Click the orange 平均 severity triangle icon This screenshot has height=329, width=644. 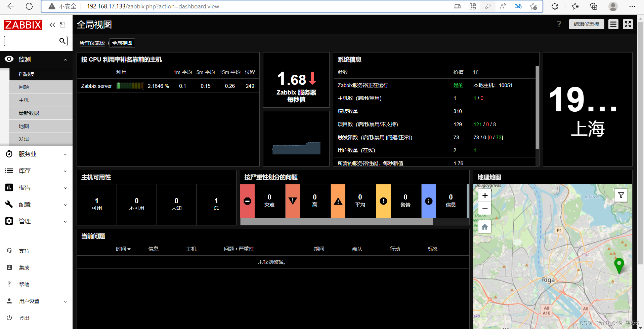338,201
